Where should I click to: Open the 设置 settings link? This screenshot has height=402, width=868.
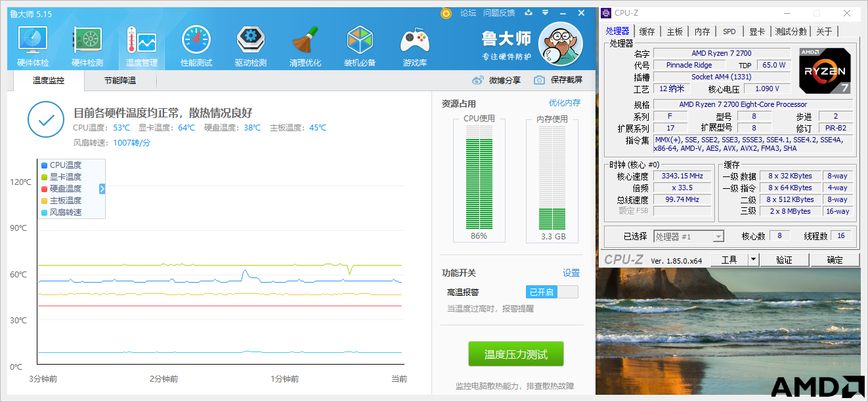[571, 273]
